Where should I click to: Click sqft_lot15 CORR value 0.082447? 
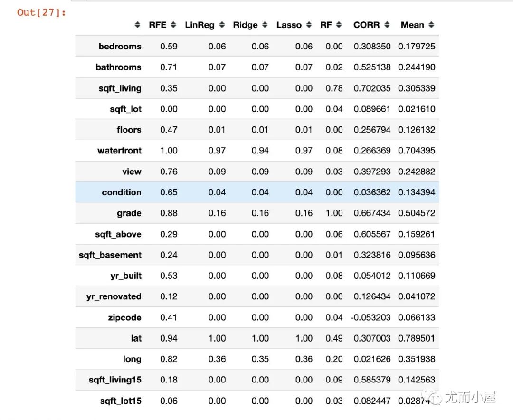(372, 401)
